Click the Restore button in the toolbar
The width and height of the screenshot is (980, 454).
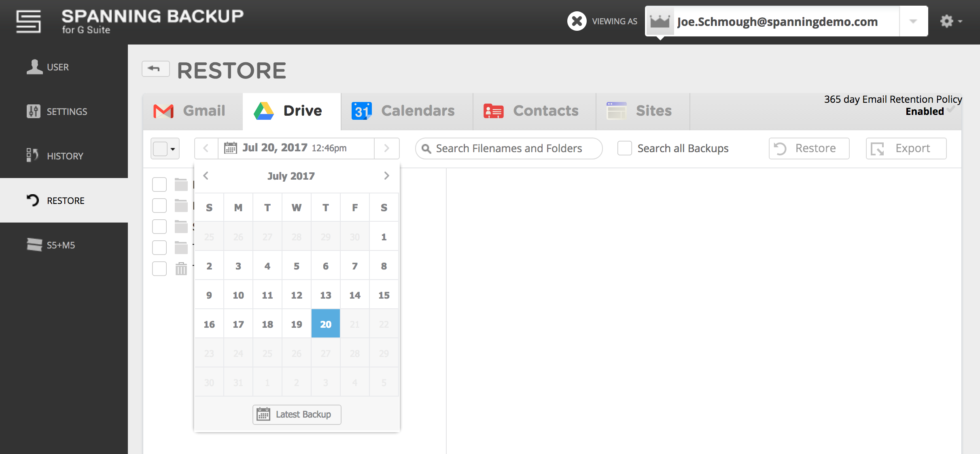[809, 149]
